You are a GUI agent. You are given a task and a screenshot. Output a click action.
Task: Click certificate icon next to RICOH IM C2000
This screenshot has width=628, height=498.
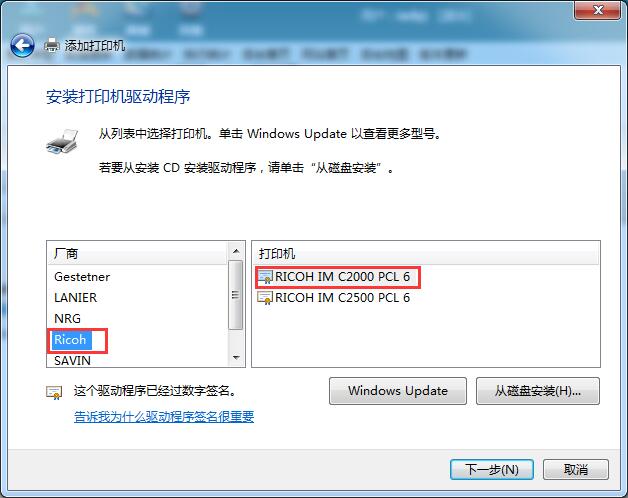click(265, 277)
